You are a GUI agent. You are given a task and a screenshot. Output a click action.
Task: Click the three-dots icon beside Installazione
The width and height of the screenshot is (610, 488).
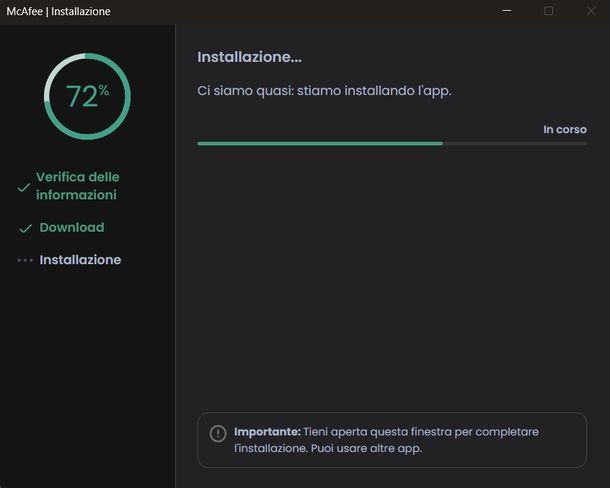click(25, 260)
